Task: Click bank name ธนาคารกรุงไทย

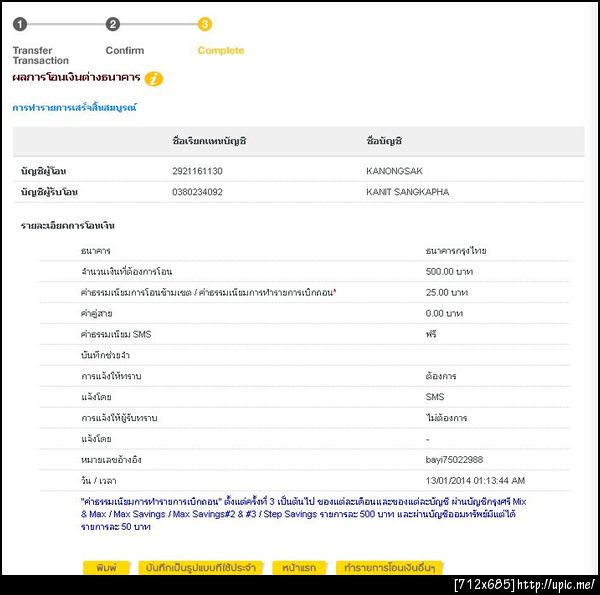Action: pyautogui.click(x=456, y=251)
